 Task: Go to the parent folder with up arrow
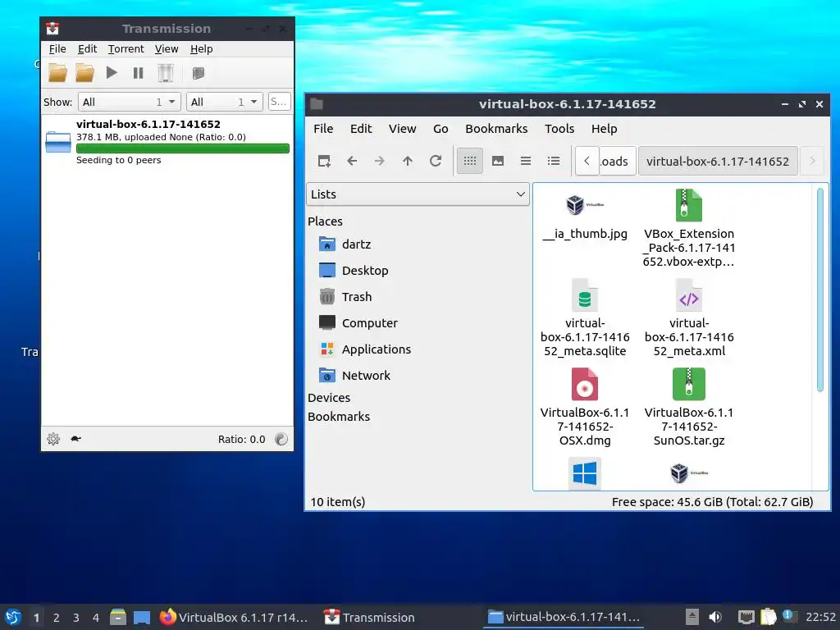click(408, 161)
